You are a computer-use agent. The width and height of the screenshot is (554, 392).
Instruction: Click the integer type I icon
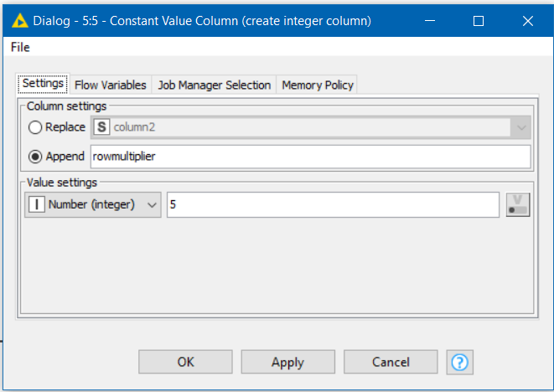pos(37,204)
